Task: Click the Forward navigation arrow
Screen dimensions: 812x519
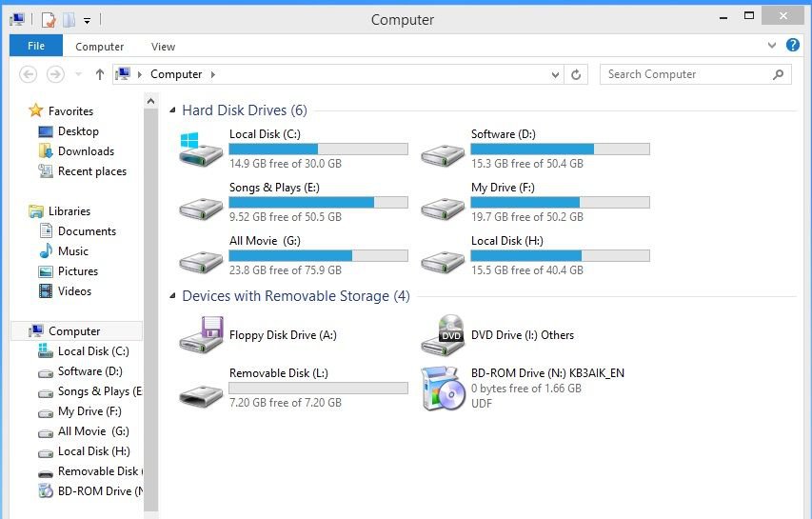Action: 55,74
